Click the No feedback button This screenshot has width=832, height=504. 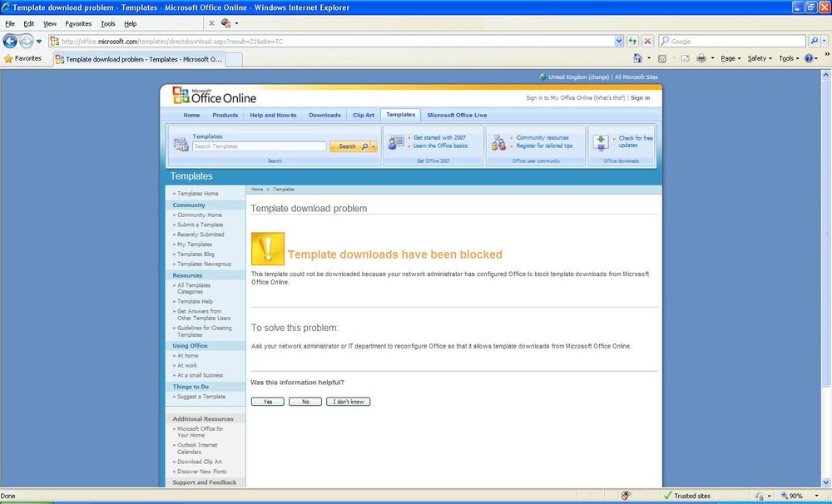[305, 402]
